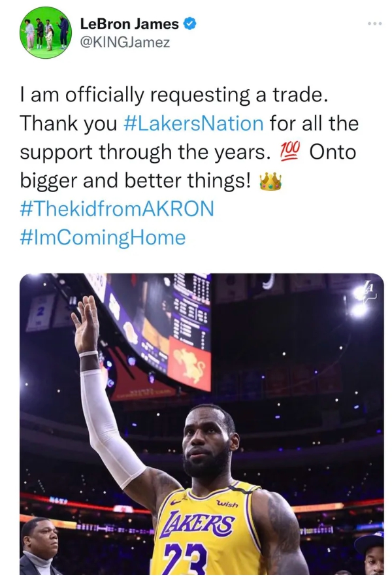
Task: Open the round profile avatar picture
Action: [x=46, y=33]
